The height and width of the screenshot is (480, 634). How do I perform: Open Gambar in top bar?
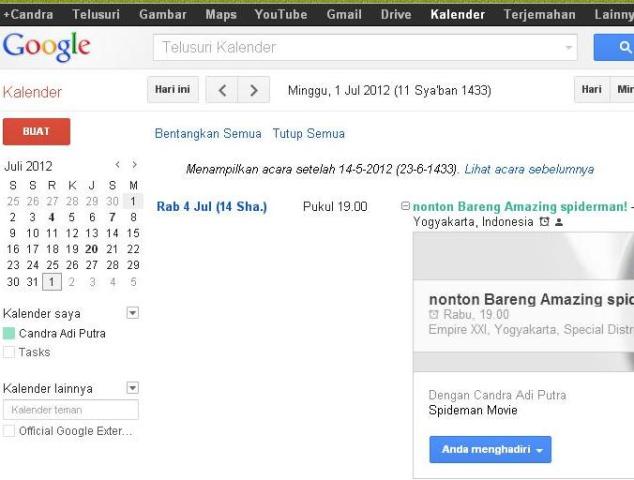click(x=163, y=15)
